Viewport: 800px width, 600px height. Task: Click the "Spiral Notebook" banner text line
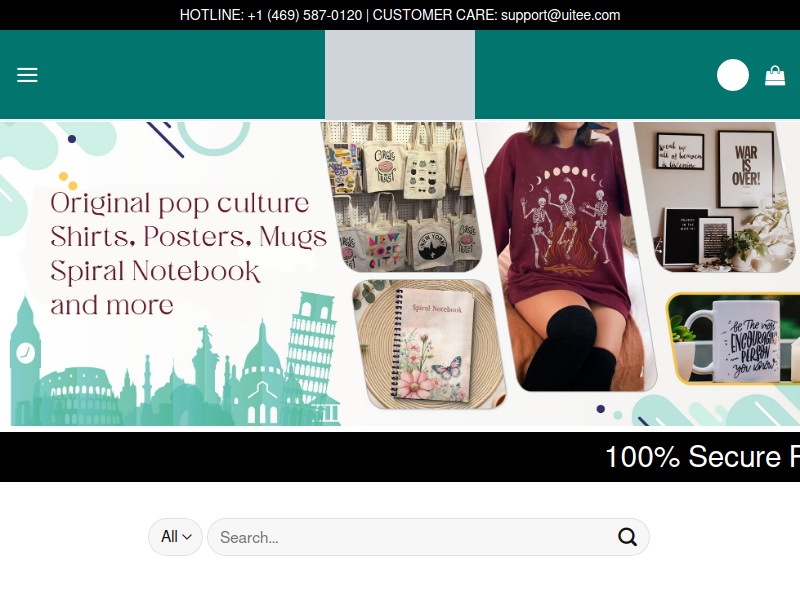pyautogui.click(x=155, y=271)
